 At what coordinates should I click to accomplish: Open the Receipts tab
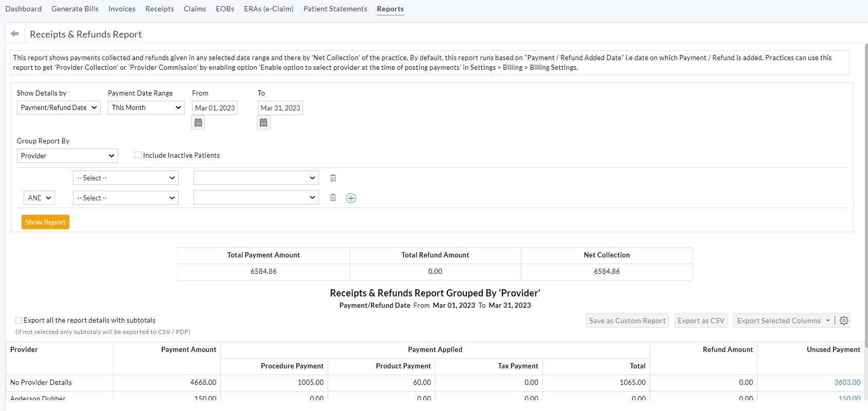[160, 9]
